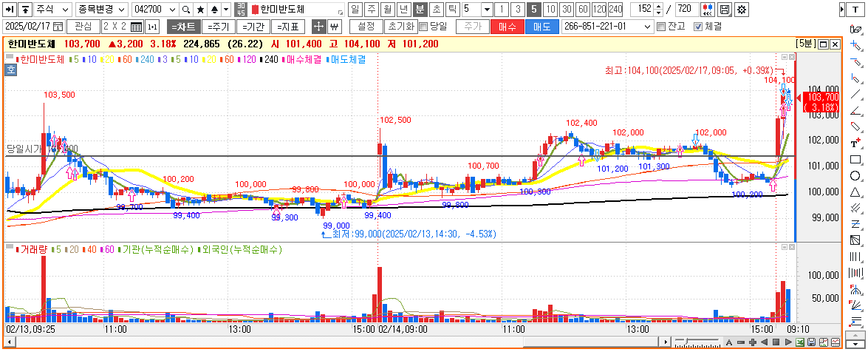The image size is (868, 352).
Task: Click the spade icon next to star
Action: tap(214, 10)
